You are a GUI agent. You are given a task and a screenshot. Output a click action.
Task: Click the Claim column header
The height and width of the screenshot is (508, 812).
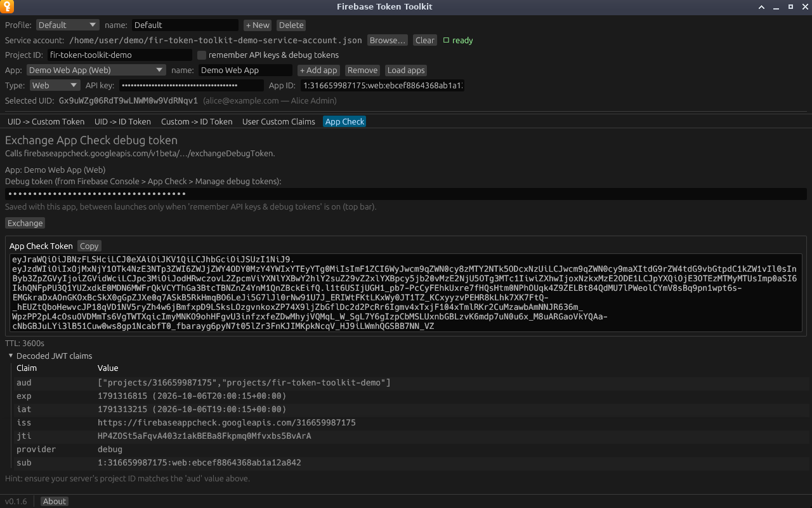(x=27, y=368)
